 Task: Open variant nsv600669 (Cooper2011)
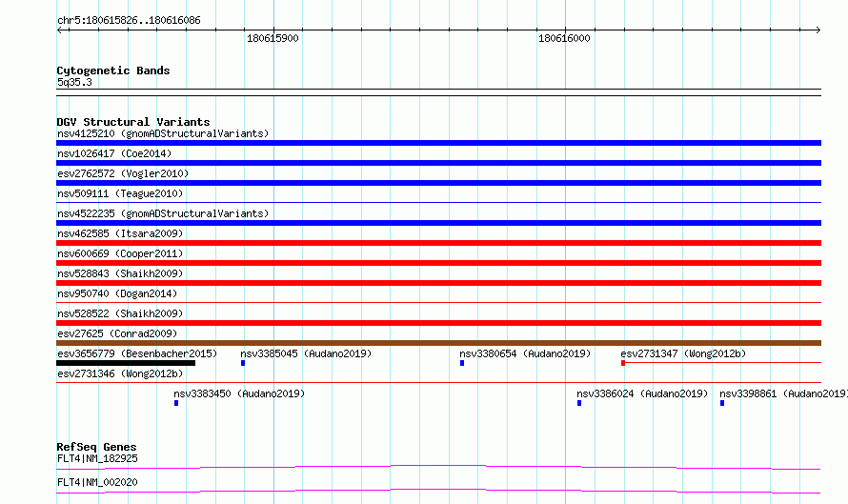[x=120, y=253]
